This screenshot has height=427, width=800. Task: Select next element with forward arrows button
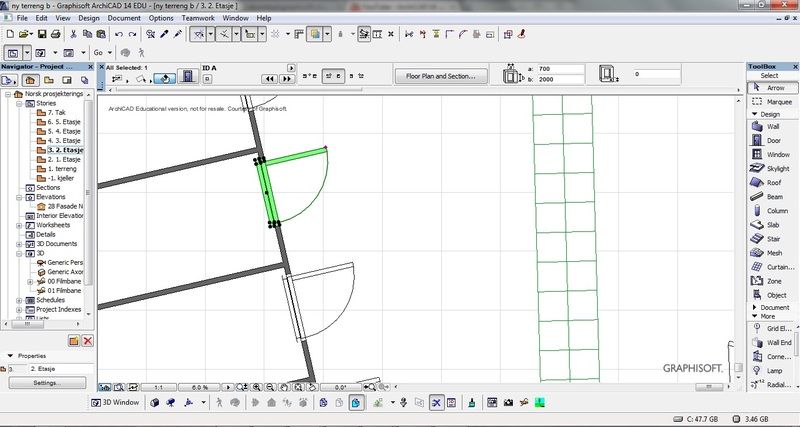click(287, 79)
